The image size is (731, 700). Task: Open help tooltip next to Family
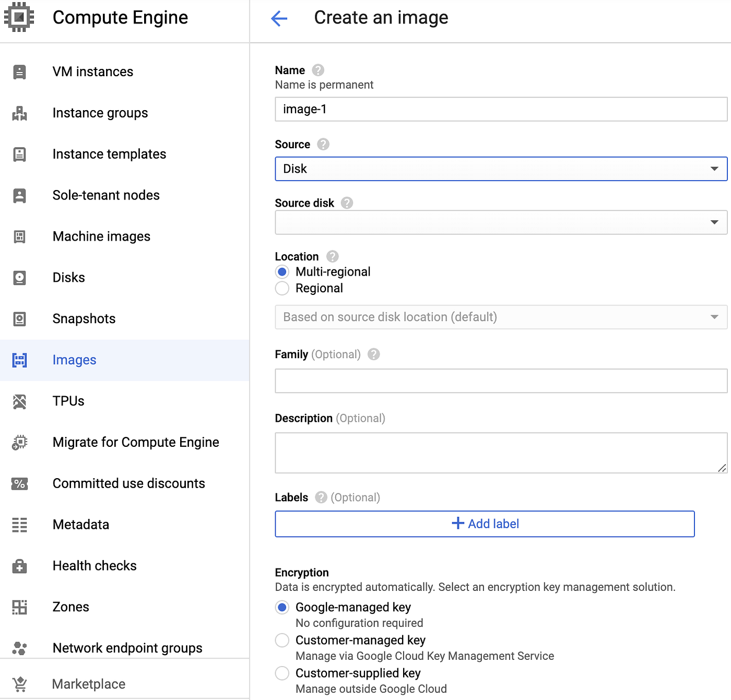[373, 354]
